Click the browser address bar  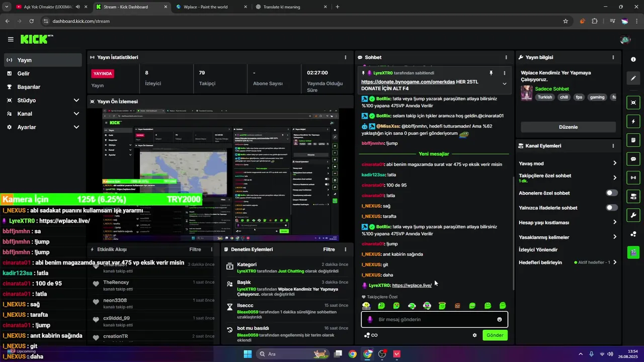pyautogui.click(x=302, y=21)
